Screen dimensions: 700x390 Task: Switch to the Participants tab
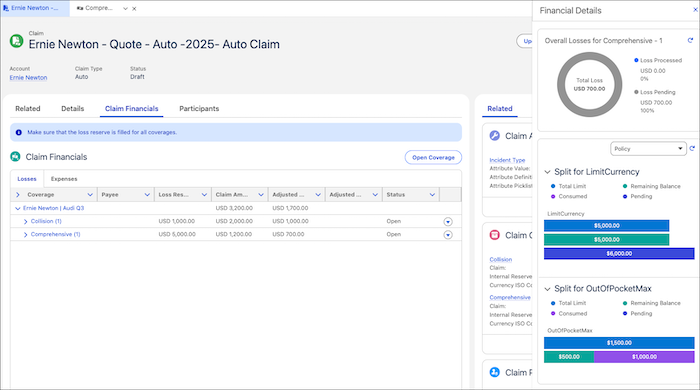click(199, 108)
